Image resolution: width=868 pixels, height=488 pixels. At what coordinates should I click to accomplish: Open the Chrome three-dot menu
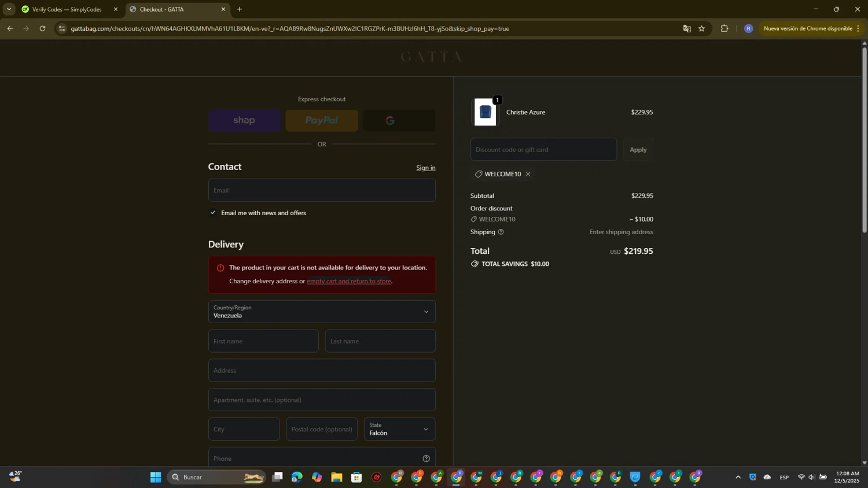coord(858,28)
